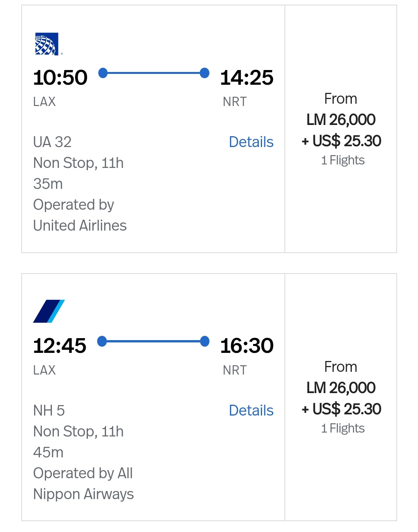Open Details for flight NH 5
The height and width of the screenshot is (532, 418).
tap(251, 411)
